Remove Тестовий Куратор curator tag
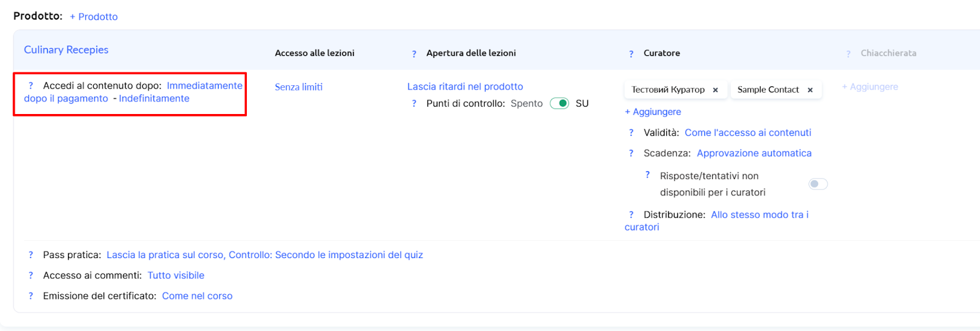The image size is (980, 331). pos(715,90)
